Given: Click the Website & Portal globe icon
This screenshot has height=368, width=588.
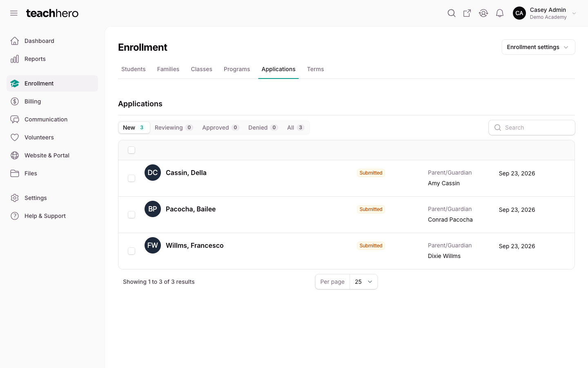Looking at the screenshot, I should click(15, 155).
